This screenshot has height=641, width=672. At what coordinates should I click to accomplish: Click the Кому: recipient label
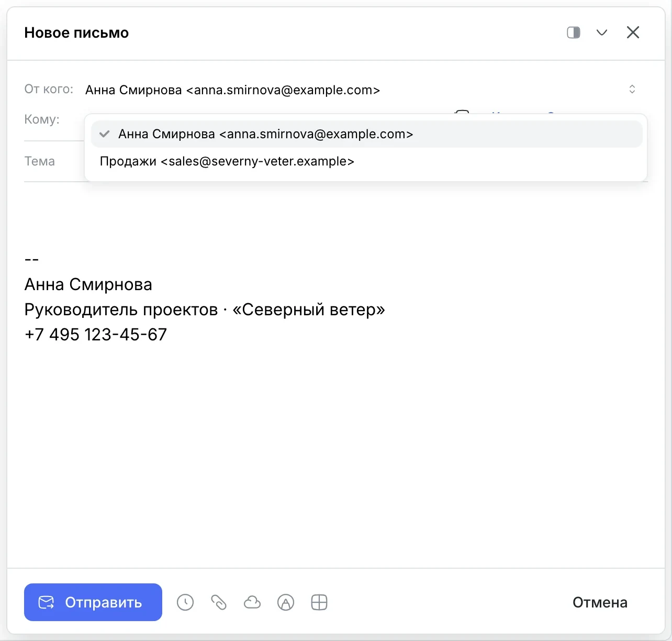point(42,119)
